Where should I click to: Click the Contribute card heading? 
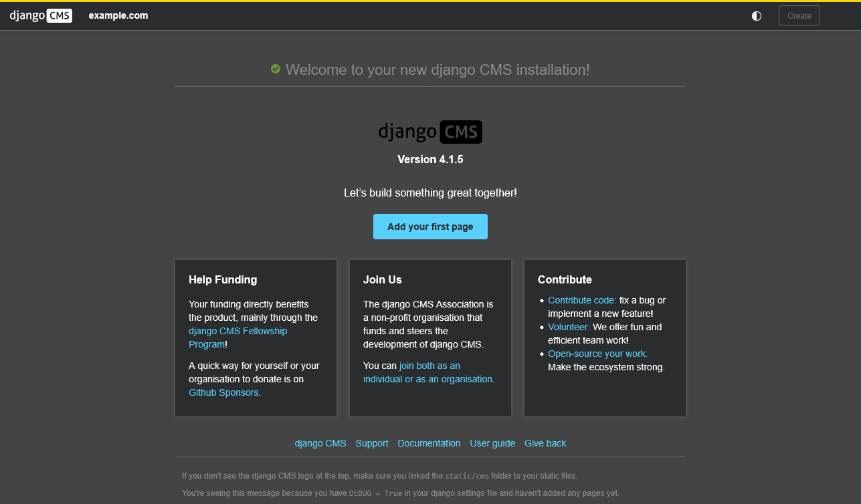(565, 279)
